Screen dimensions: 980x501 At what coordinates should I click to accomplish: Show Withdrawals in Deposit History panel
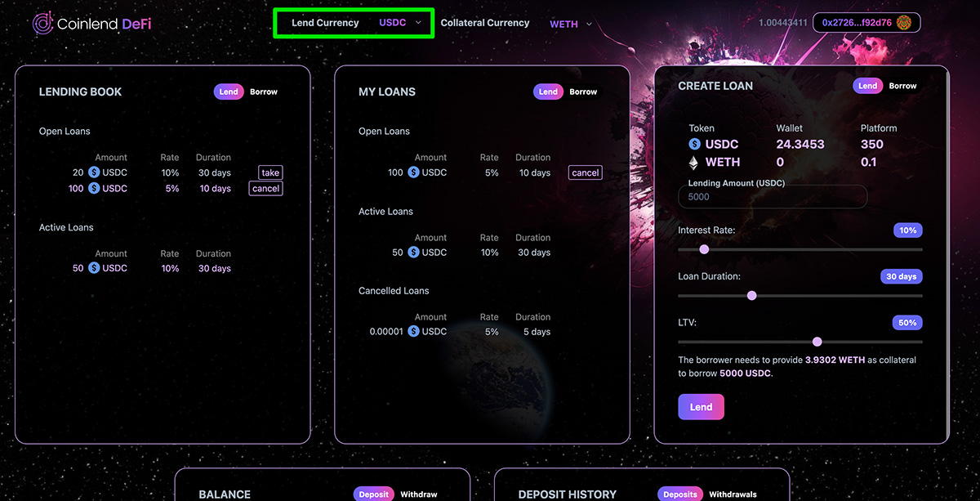pyautogui.click(x=733, y=494)
